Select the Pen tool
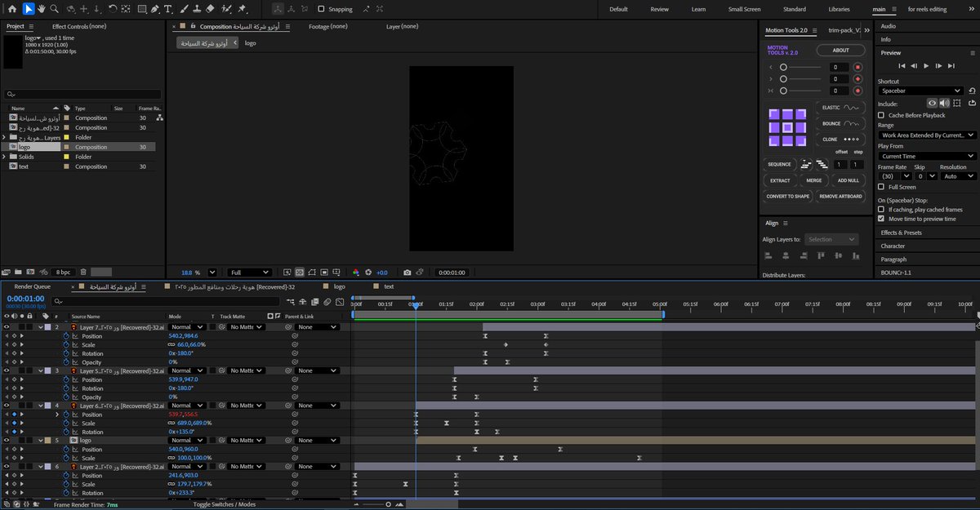Viewport: 980px width, 510px height. point(155,9)
